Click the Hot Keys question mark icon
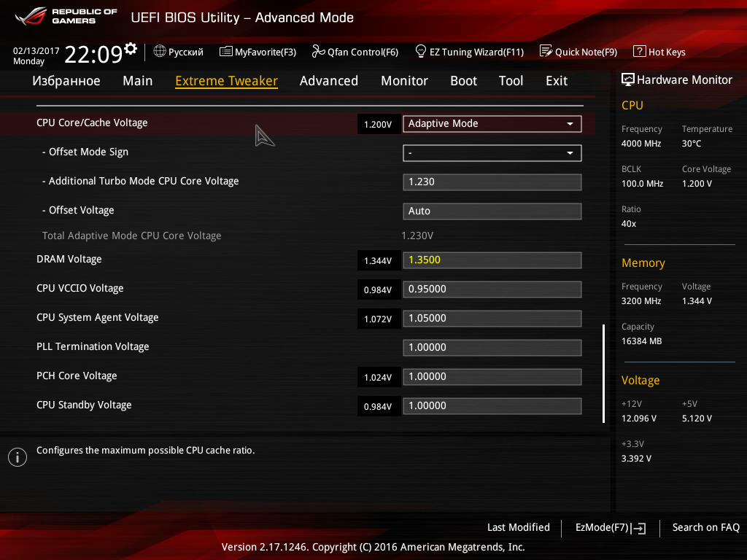The height and width of the screenshot is (560, 747). tap(639, 51)
